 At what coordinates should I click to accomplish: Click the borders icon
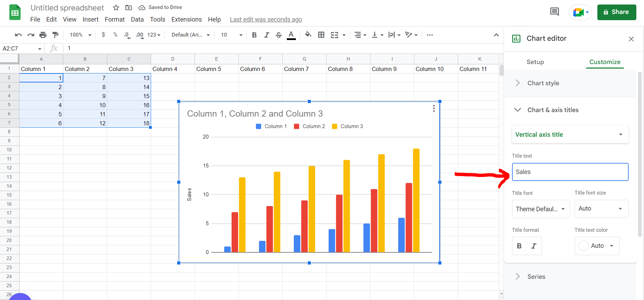pyautogui.click(x=321, y=35)
